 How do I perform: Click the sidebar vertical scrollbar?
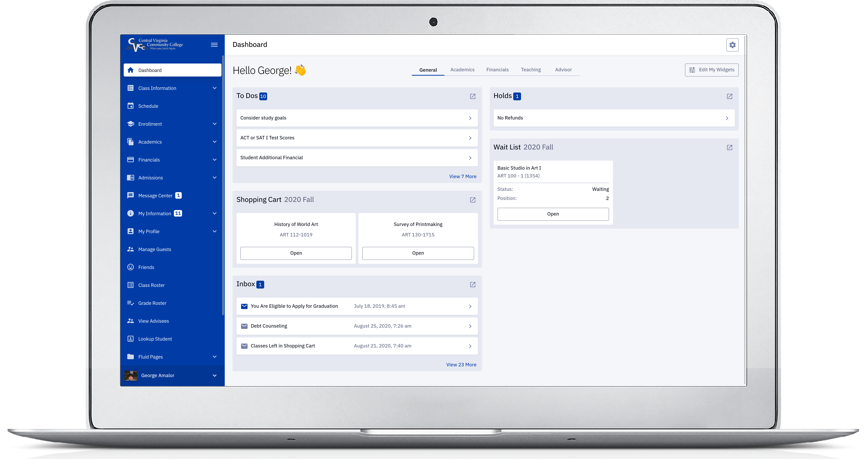point(223,185)
